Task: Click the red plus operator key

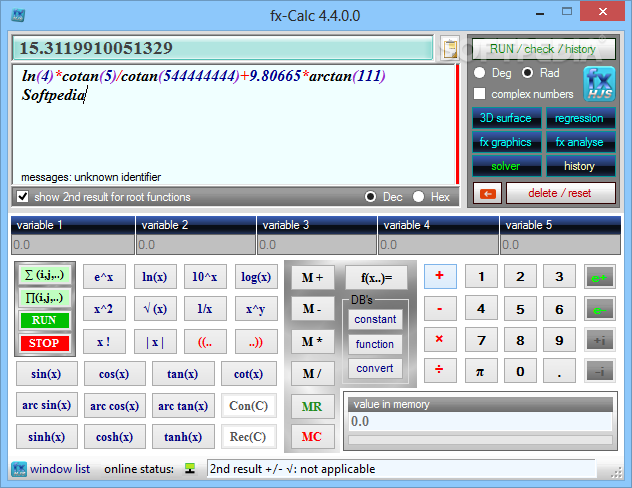Action: (440, 276)
